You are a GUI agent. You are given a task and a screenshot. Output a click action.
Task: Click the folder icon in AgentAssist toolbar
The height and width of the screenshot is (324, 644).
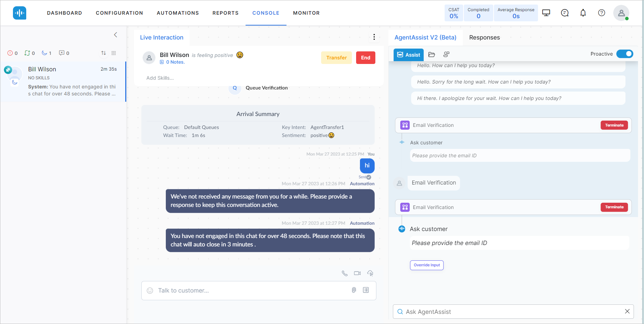point(431,55)
